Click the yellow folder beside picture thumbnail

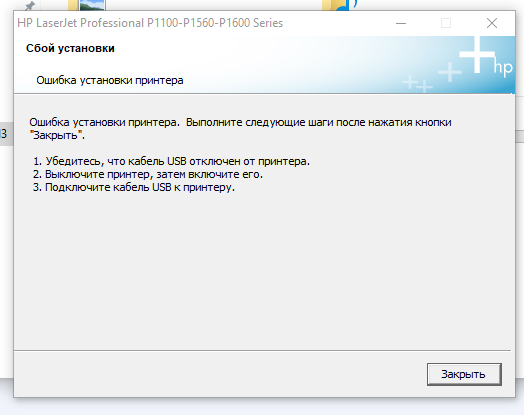click(73, 5)
